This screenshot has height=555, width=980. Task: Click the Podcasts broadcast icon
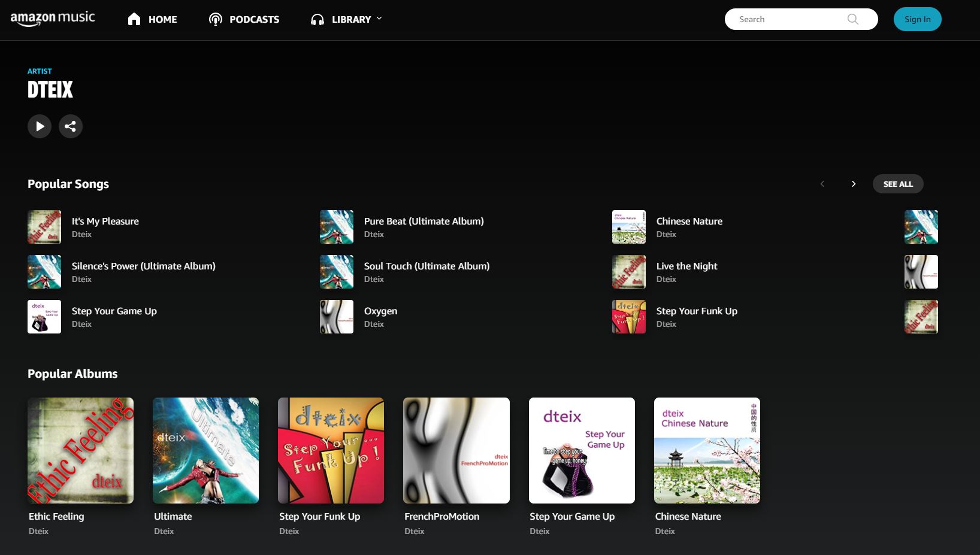(x=216, y=19)
